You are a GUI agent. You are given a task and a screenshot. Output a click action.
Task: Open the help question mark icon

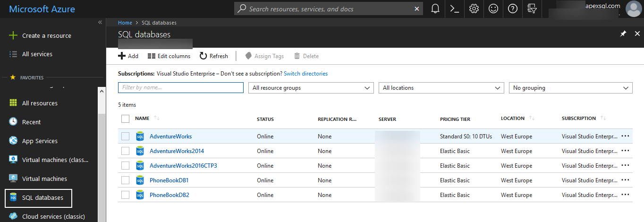tap(513, 9)
